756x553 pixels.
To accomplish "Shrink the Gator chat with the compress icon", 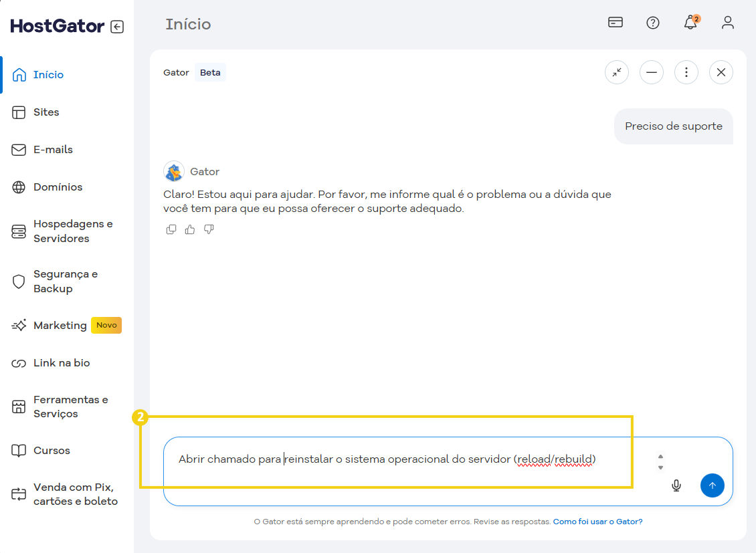I will (x=616, y=72).
